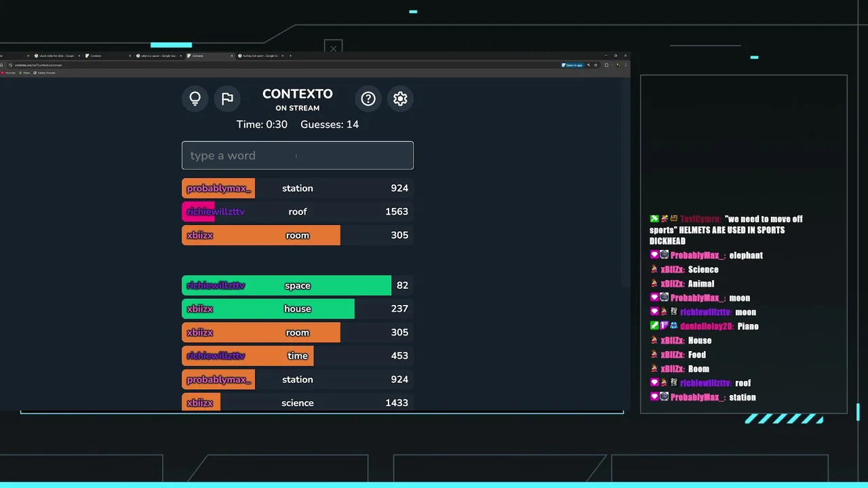The image size is (868, 488).
Task: Click ProbablyMax_ username on 'elephant' chat message
Action: click(698, 256)
